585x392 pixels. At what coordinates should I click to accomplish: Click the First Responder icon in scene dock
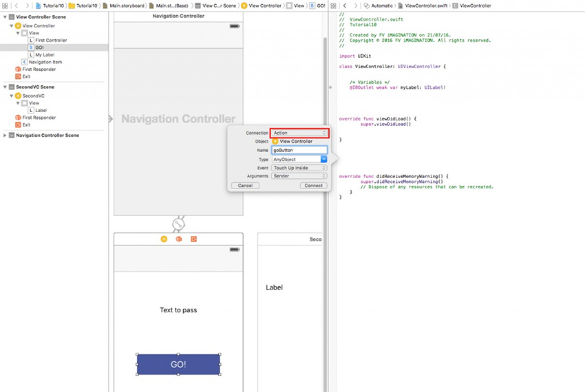179,239
